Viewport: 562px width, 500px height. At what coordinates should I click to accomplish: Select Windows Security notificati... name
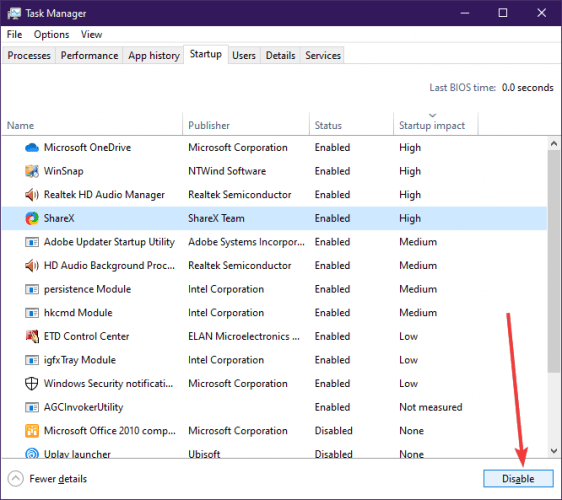pos(109,384)
